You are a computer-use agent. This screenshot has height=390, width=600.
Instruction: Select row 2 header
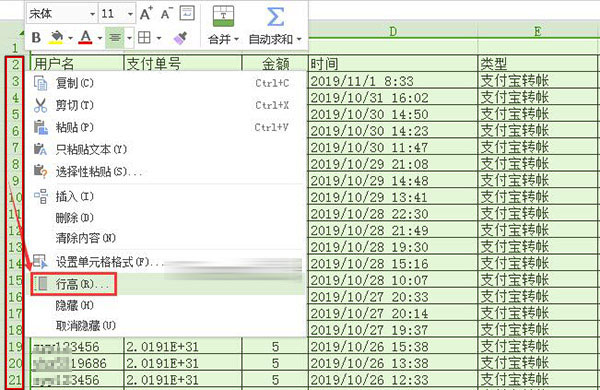pyautogui.click(x=15, y=64)
